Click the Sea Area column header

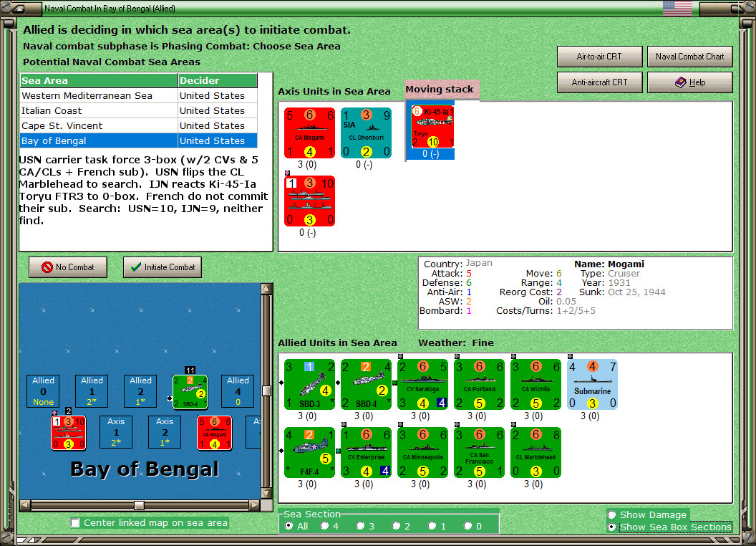(x=99, y=81)
